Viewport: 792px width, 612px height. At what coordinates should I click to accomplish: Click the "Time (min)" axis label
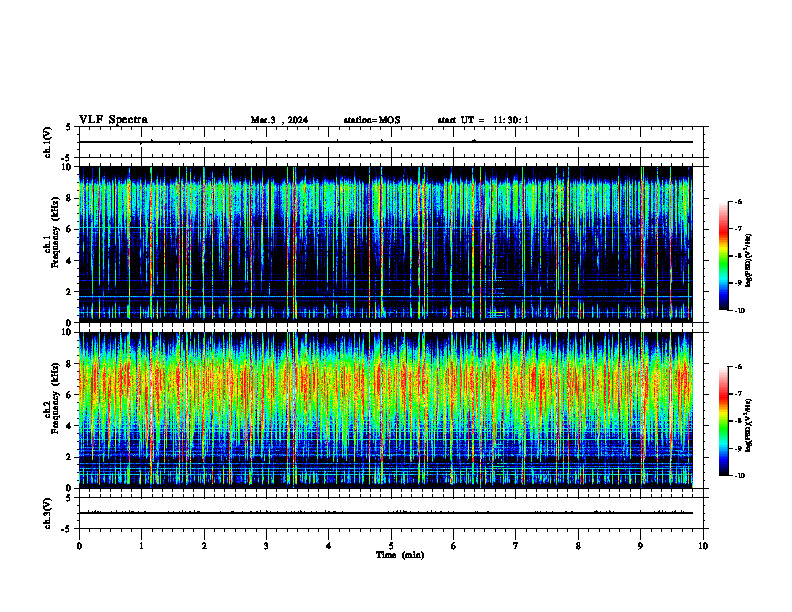[x=400, y=555]
